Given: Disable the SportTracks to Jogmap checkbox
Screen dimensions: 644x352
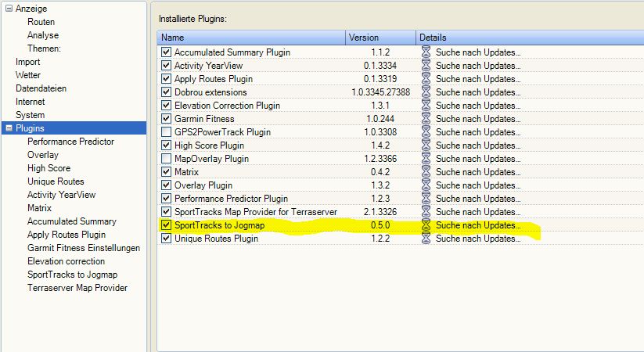Looking at the screenshot, I should pos(166,225).
